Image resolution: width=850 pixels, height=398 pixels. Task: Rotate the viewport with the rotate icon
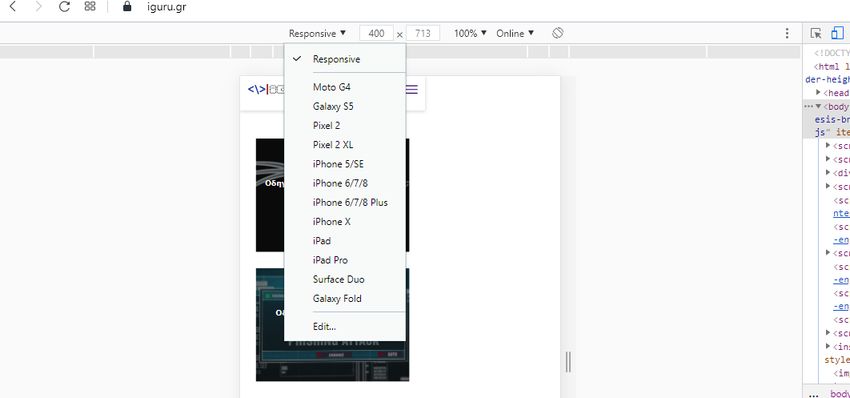(x=558, y=33)
